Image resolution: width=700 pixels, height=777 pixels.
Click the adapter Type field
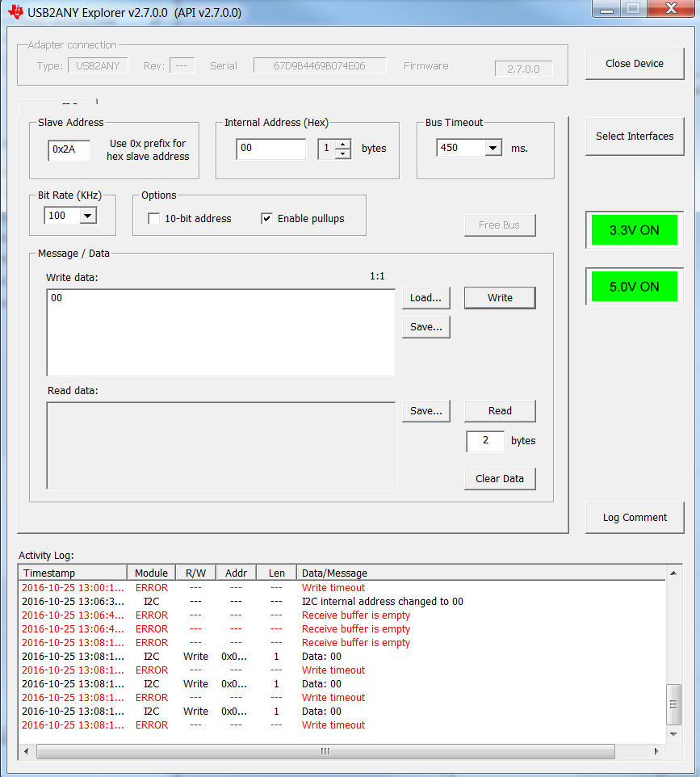pos(98,66)
